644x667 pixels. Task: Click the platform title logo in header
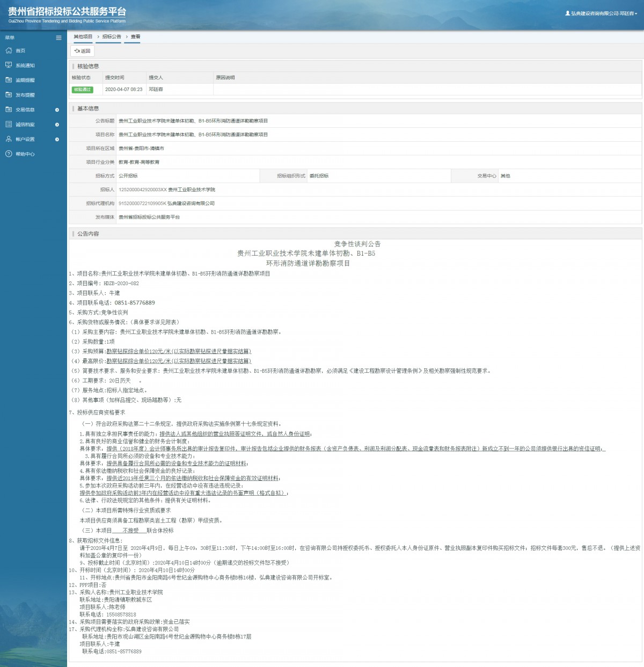pyautogui.click(x=67, y=15)
